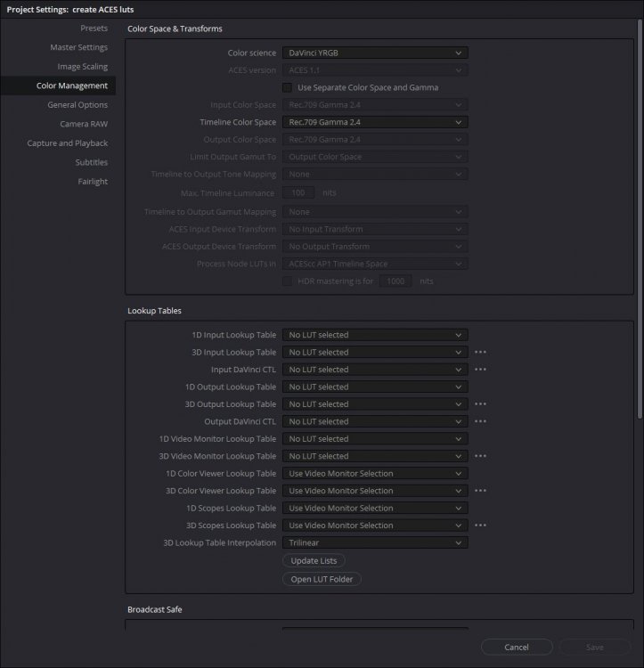Click the vertical scrollbar on the right edge
The width and height of the screenshot is (644, 668).
(640, 223)
